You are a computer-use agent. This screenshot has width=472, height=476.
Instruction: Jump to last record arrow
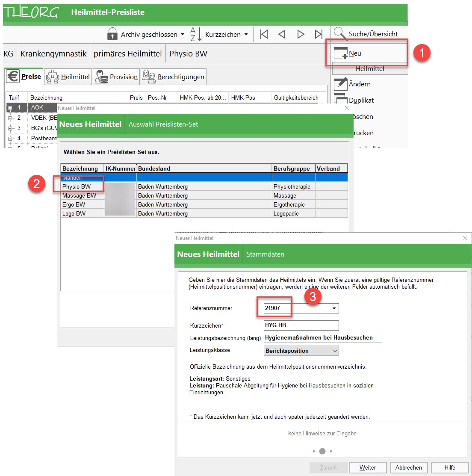pos(319,34)
